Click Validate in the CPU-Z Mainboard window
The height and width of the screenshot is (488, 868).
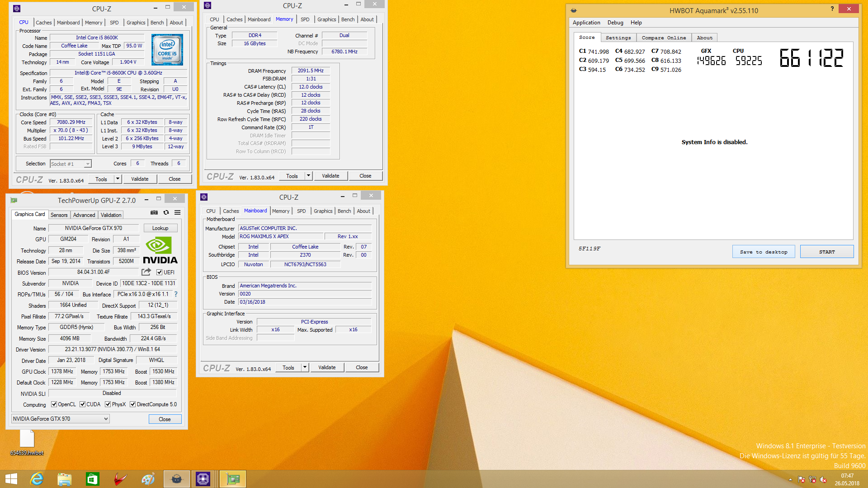(x=327, y=367)
